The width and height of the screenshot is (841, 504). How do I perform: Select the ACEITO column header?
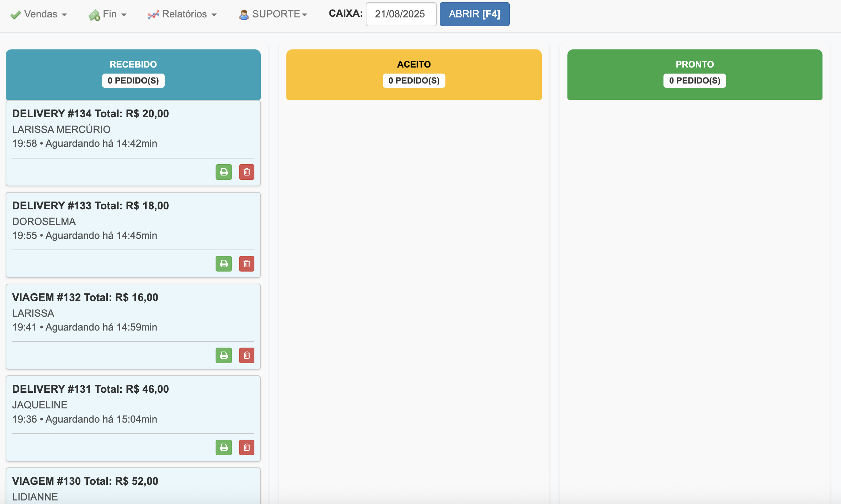pos(414,64)
